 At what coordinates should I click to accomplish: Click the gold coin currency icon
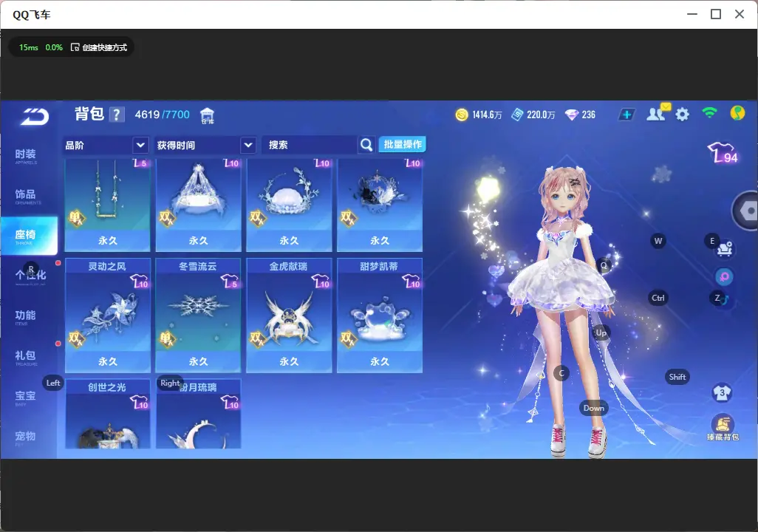[462, 115]
